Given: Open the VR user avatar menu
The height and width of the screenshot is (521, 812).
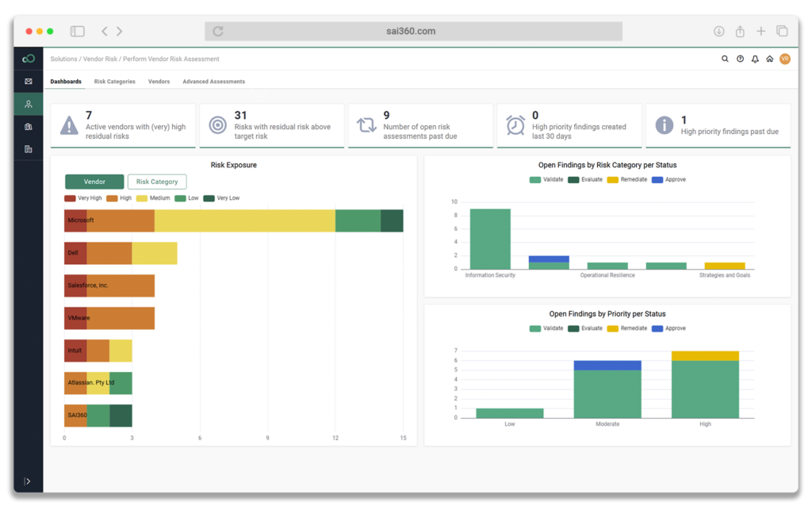Looking at the screenshot, I should [x=784, y=59].
